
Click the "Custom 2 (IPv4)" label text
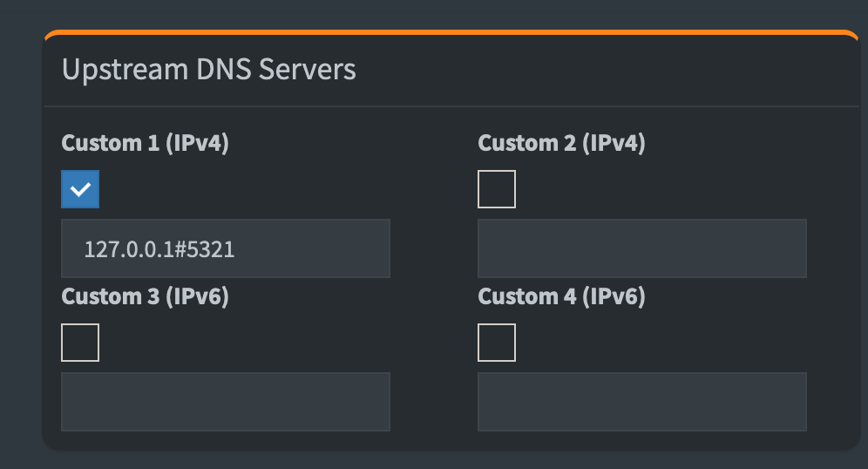point(561,144)
